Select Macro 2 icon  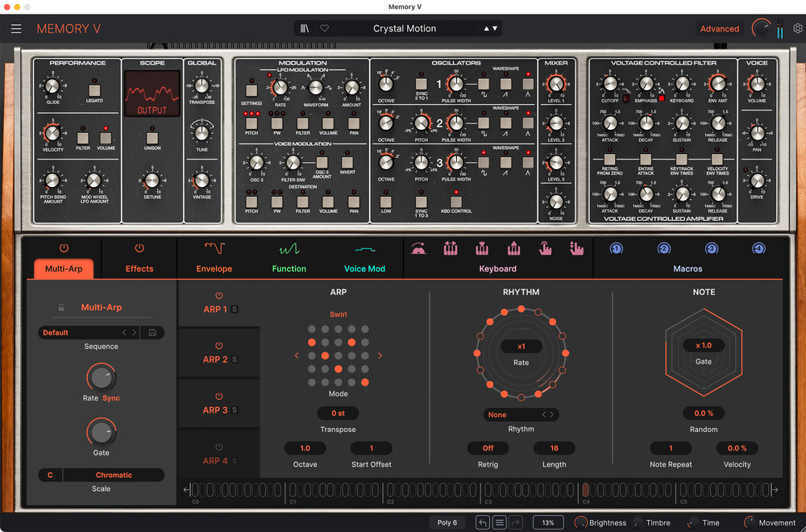[663, 249]
